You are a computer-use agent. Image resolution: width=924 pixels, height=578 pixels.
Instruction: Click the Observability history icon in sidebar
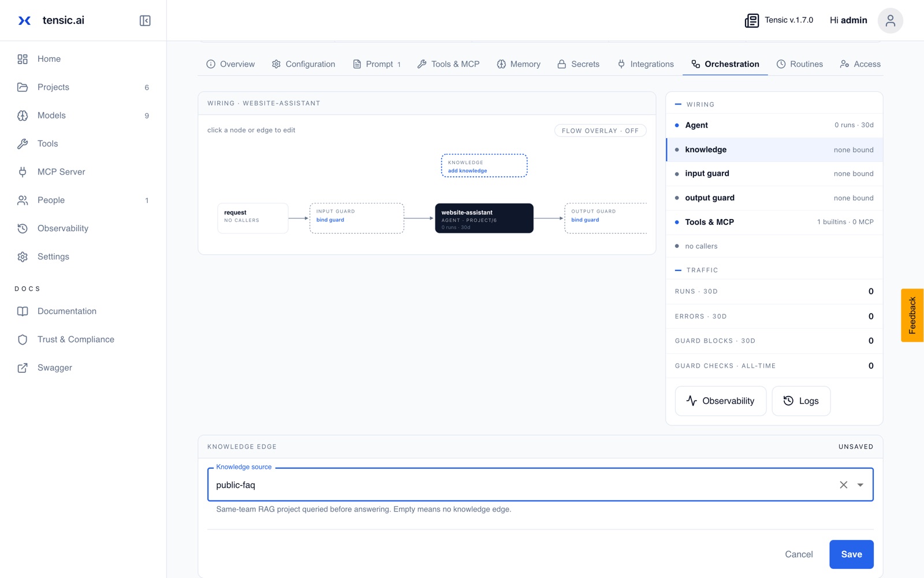coord(23,228)
